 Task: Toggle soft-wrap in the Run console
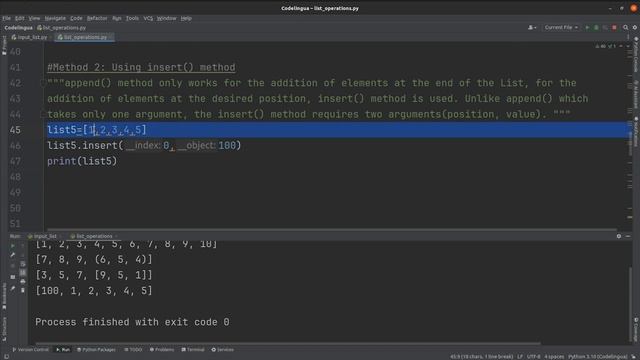coord(23,264)
